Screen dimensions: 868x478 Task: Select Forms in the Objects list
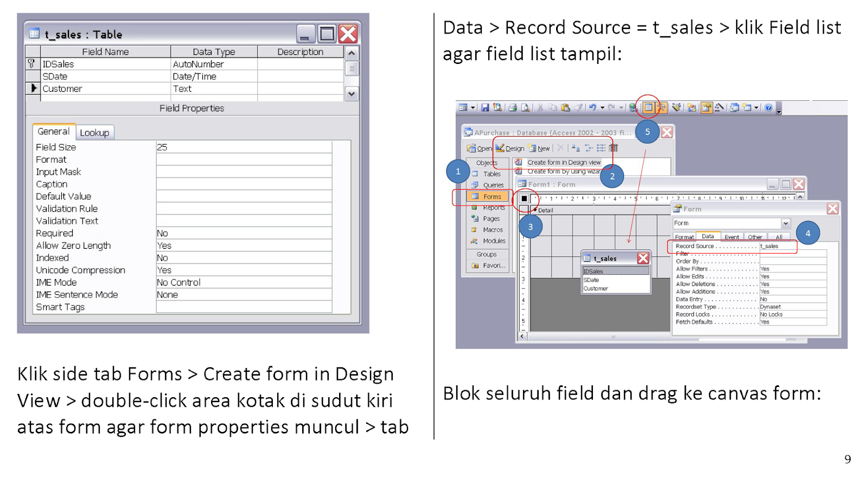[488, 196]
